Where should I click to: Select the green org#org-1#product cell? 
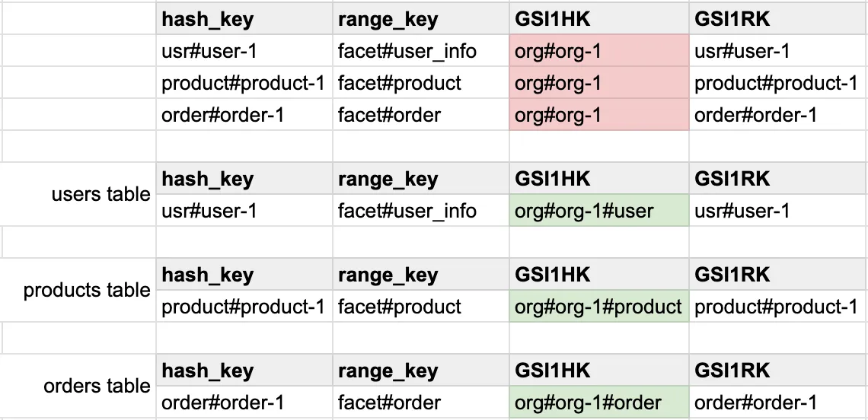[x=598, y=307]
